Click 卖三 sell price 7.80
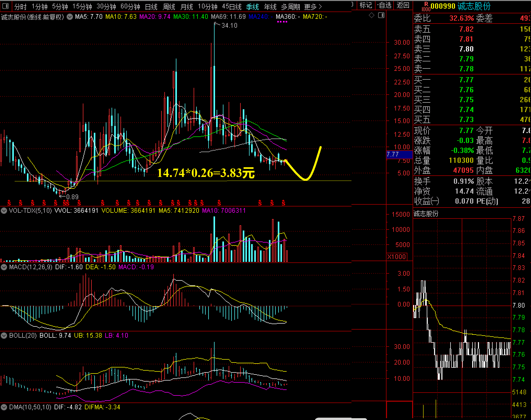This screenshot has height=420, width=531. tap(466, 49)
